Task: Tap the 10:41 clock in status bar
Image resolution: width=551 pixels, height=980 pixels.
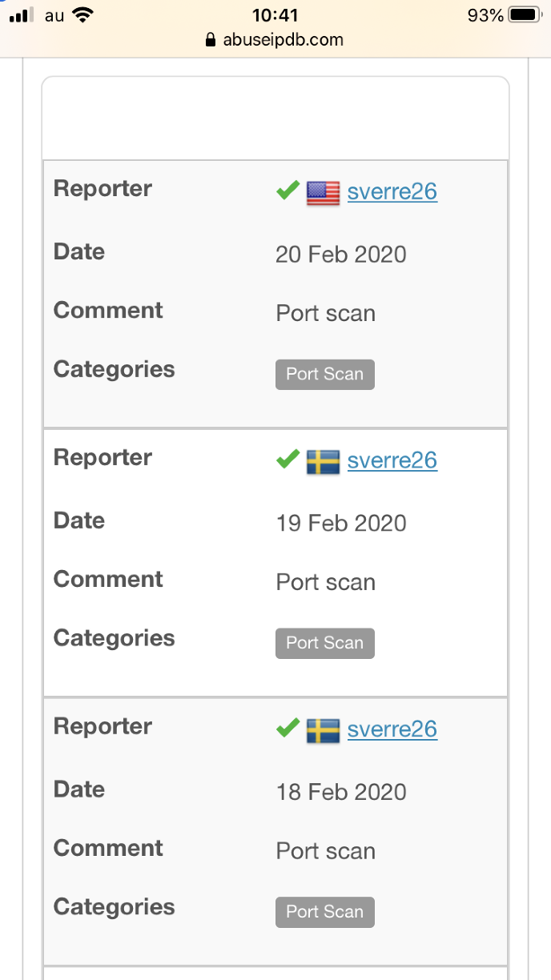Action: tap(275, 14)
